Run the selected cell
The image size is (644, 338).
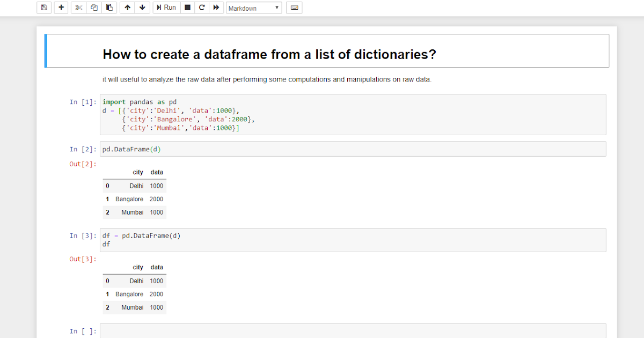(166, 7)
